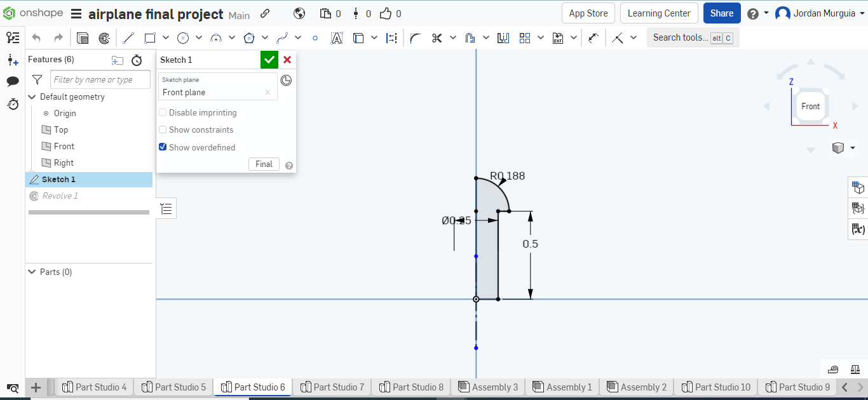The image size is (868, 400).
Task: Open the Insert DXF/DWG tool
Action: tap(558, 38)
